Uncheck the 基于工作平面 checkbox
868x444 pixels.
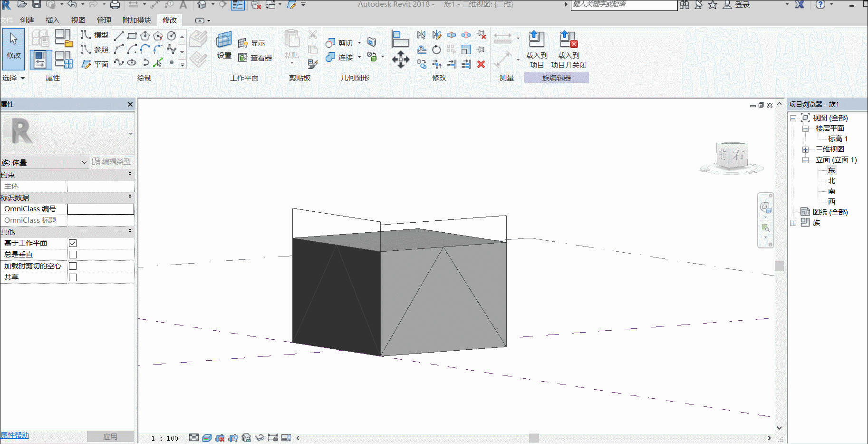click(73, 243)
